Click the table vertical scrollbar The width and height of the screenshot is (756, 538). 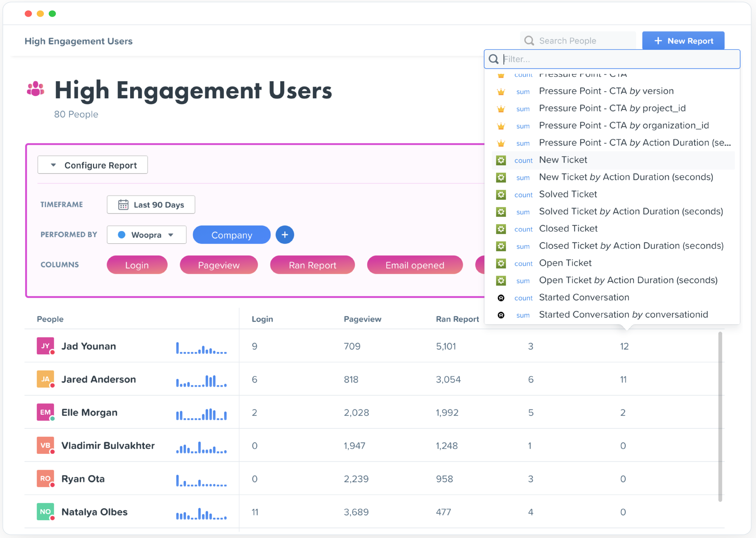click(x=720, y=417)
